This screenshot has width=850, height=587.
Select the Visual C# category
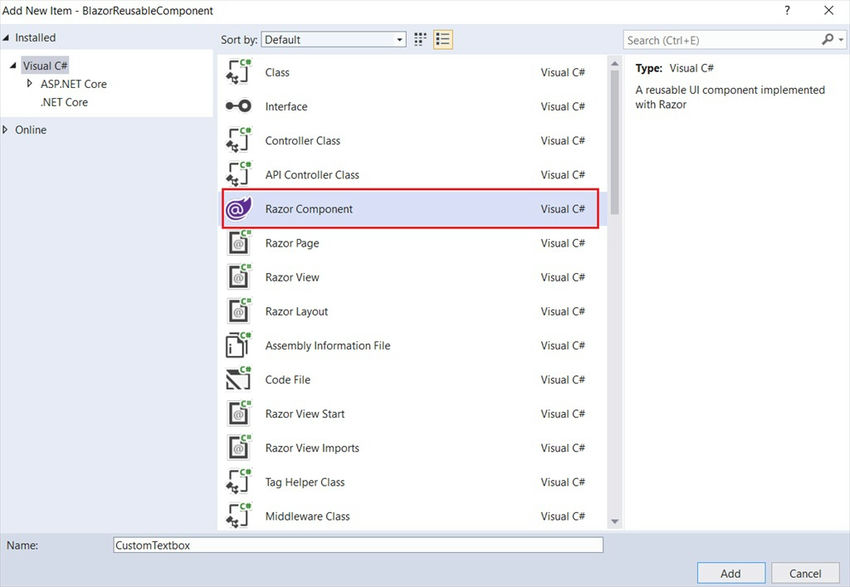[45, 66]
